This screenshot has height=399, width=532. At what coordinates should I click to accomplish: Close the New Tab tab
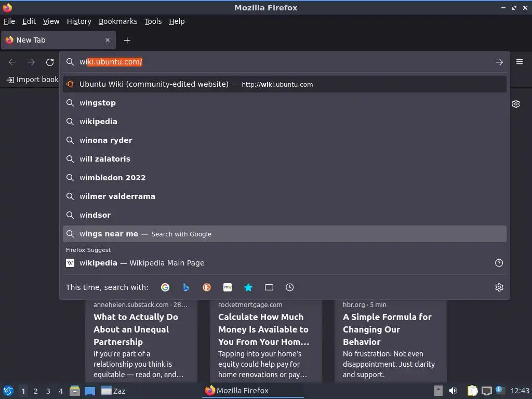(x=108, y=40)
